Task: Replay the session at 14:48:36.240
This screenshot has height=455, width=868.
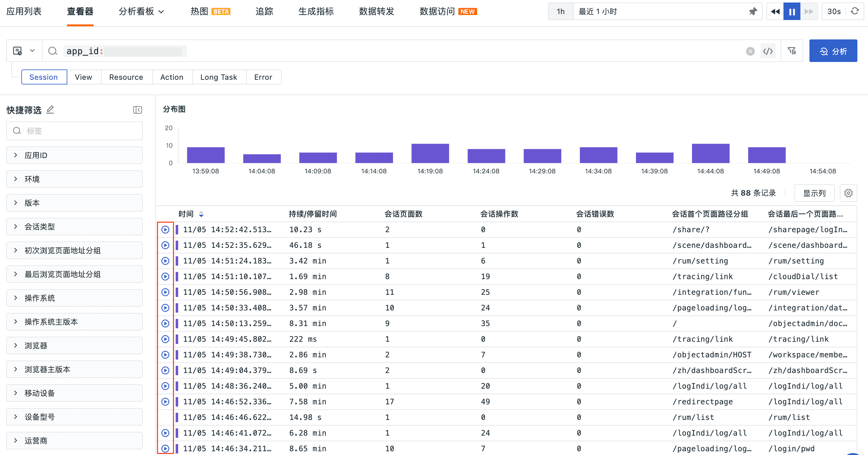Action: coord(165,386)
